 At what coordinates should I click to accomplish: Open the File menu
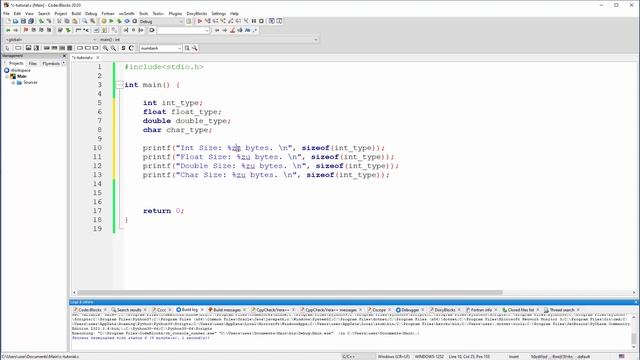6,13
